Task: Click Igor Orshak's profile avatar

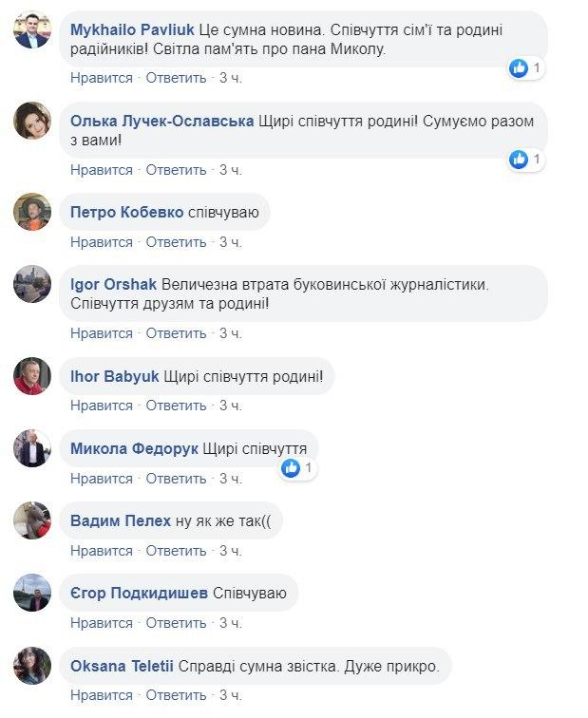Action: [32, 284]
